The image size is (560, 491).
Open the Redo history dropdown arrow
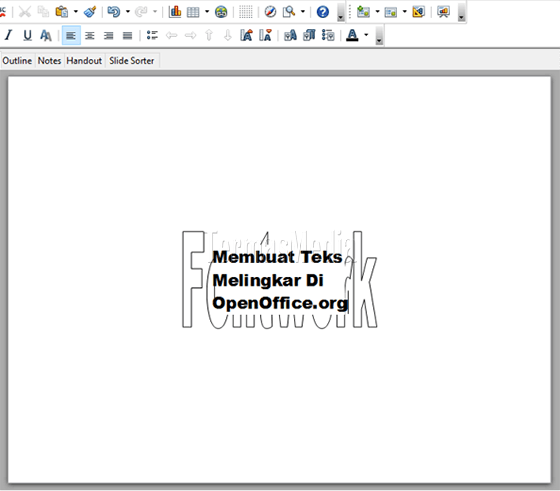pos(155,12)
